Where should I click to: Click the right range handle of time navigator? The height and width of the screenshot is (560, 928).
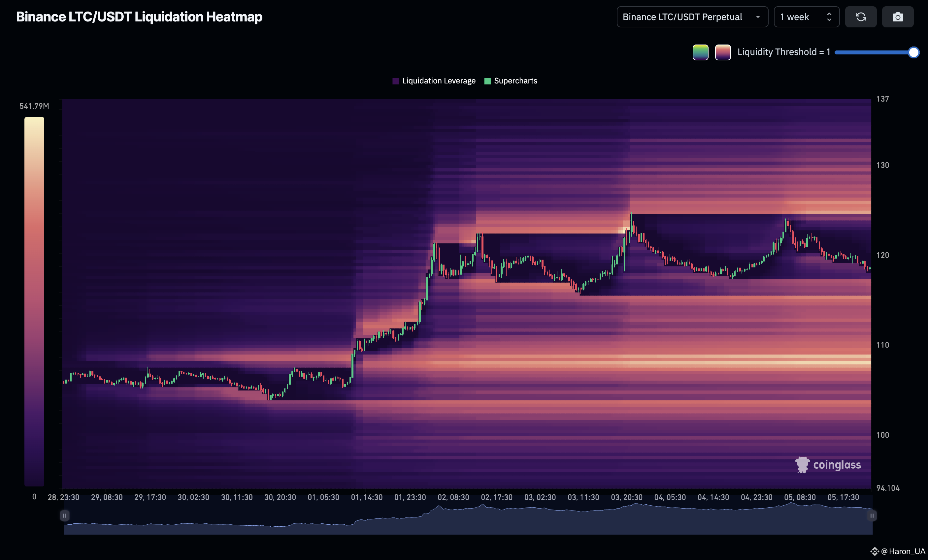[x=872, y=515]
